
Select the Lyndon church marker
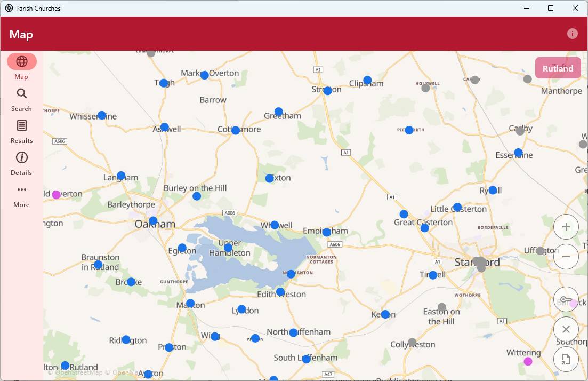click(x=242, y=309)
